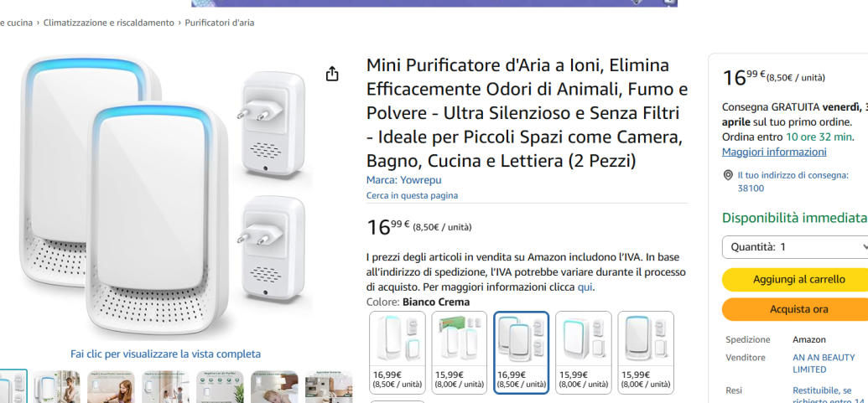The height and width of the screenshot is (403, 868).
Task: Open thumbnail of child reaching toward wall
Action: [x=165, y=387]
